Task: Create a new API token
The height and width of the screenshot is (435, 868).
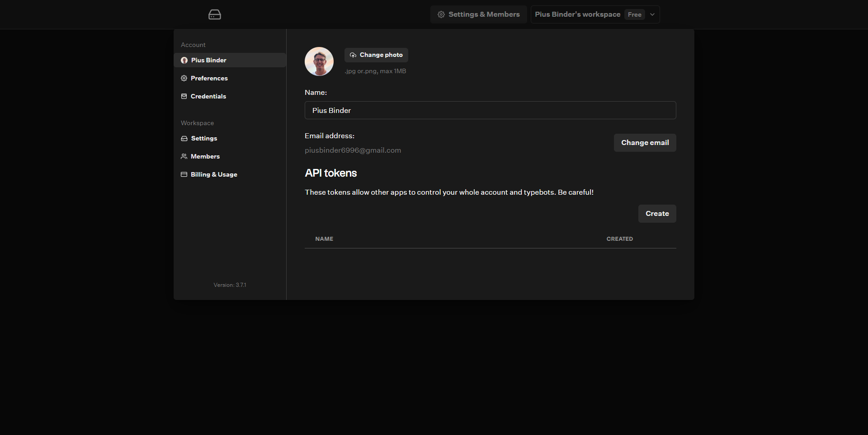Action: [x=657, y=214]
